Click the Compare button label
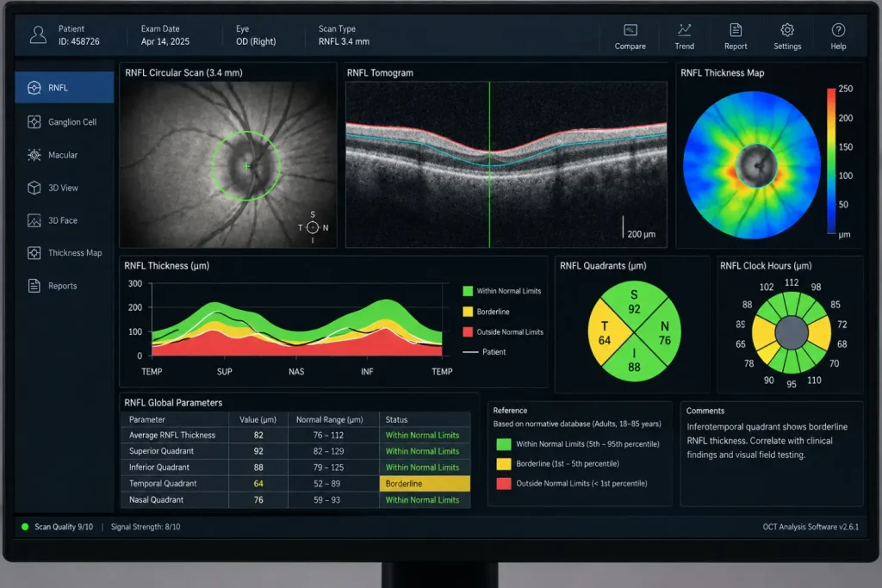 point(630,46)
